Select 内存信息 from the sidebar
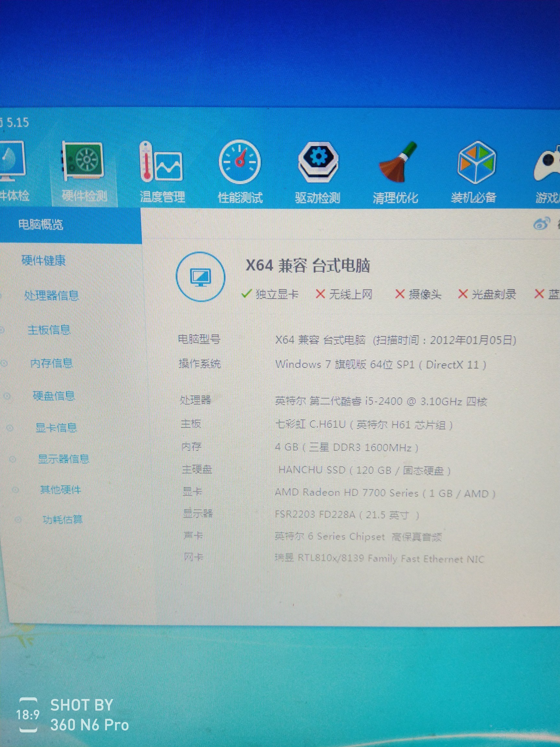The width and height of the screenshot is (560, 747). tap(52, 363)
